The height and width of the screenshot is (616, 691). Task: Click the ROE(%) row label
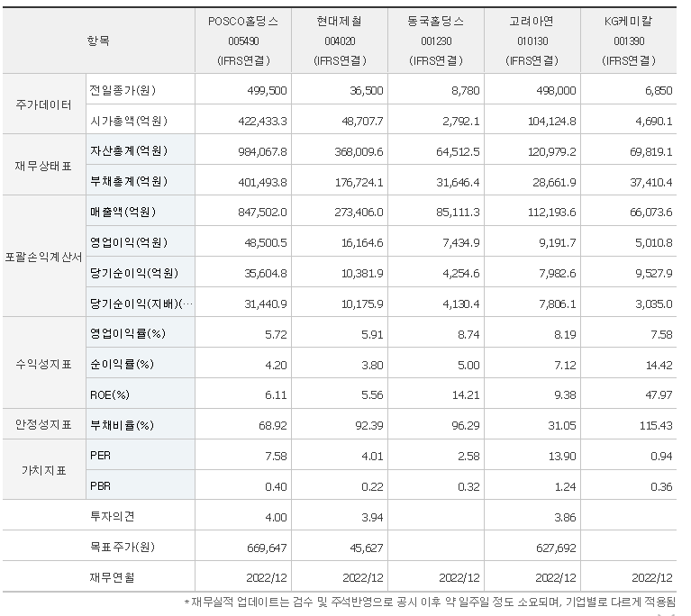pos(110,394)
